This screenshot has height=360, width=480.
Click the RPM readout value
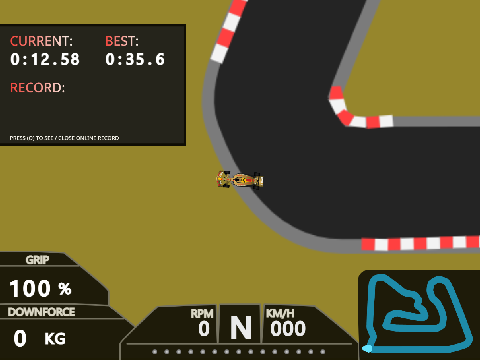204,329
